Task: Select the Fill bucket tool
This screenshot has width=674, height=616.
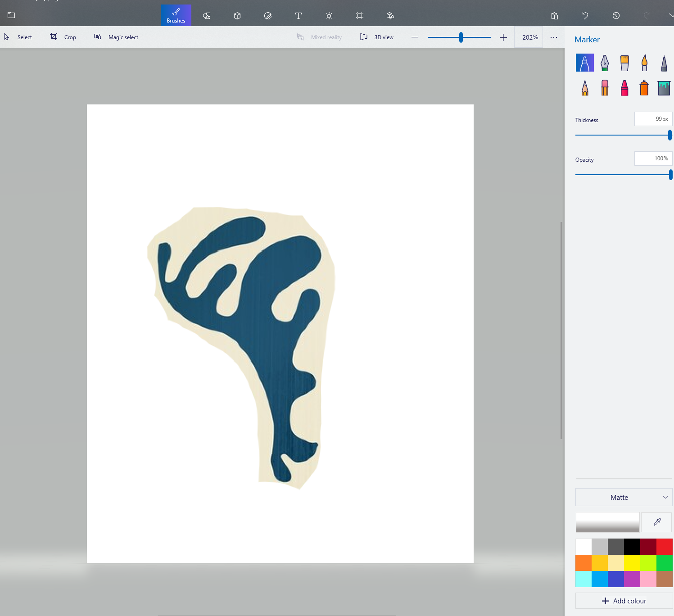Action: coord(664,88)
